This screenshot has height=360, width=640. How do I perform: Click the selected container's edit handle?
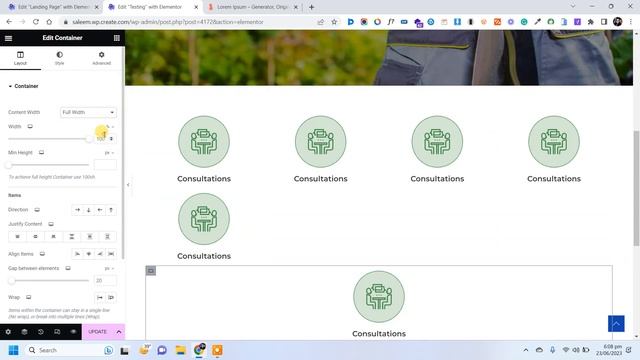click(x=151, y=271)
